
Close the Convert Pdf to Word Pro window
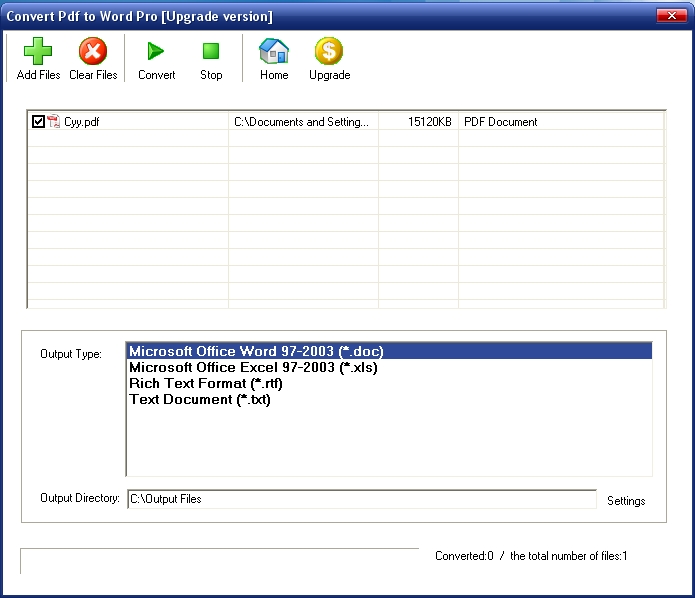671,16
